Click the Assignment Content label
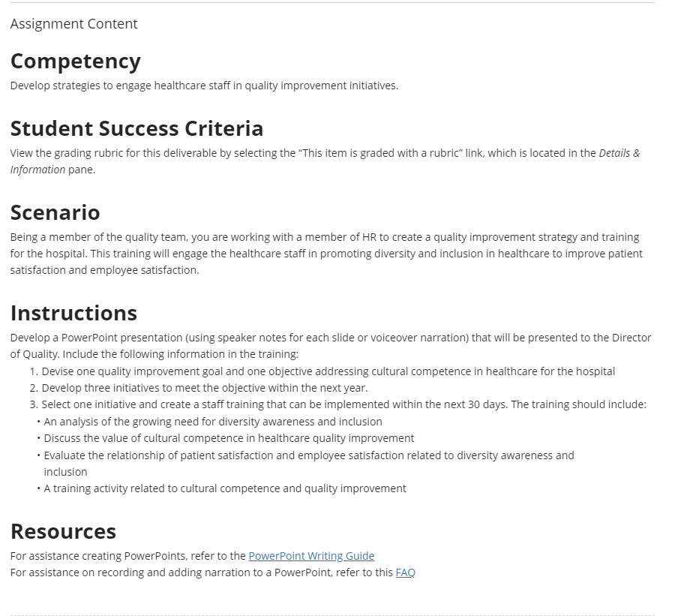The height and width of the screenshot is (616, 675). pyautogui.click(x=73, y=24)
